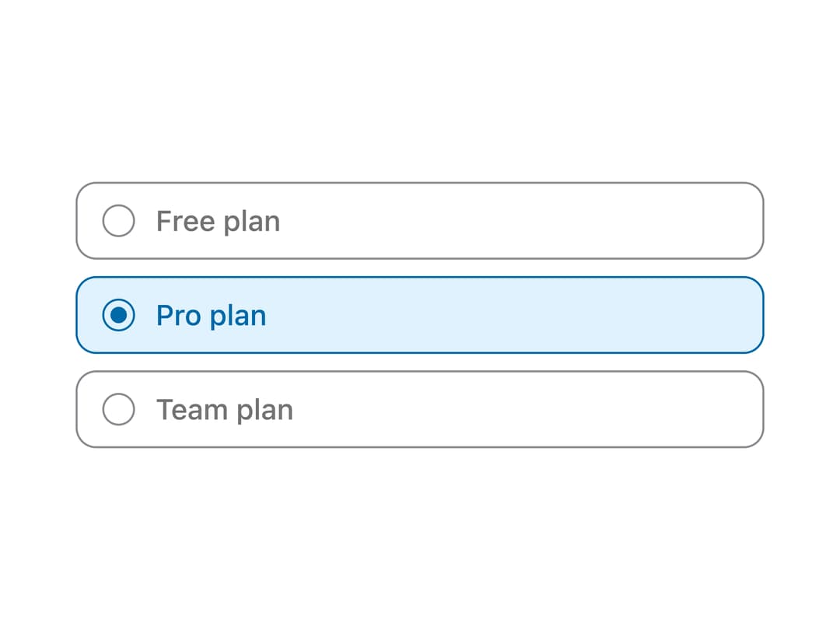This screenshot has height=630, width=840.
Task: Pick the bottom plan option
Action: click(x=420, y=409)
